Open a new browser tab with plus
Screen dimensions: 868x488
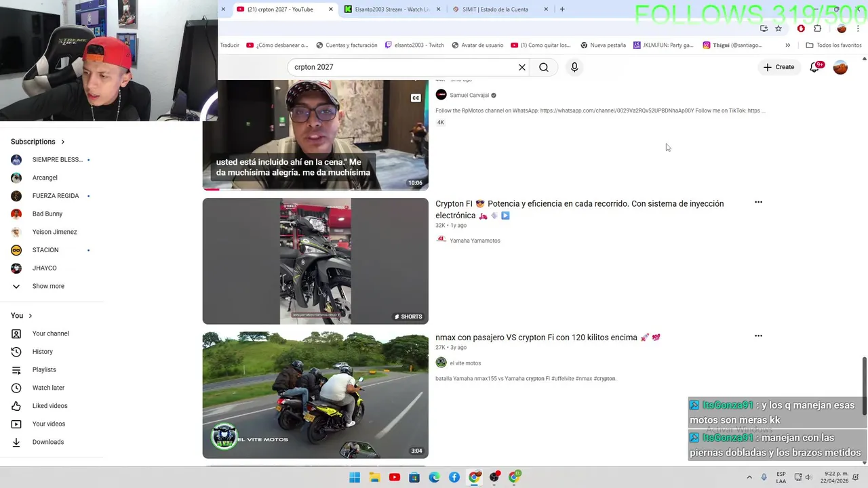pyautogui.click(x=562, y=9)
